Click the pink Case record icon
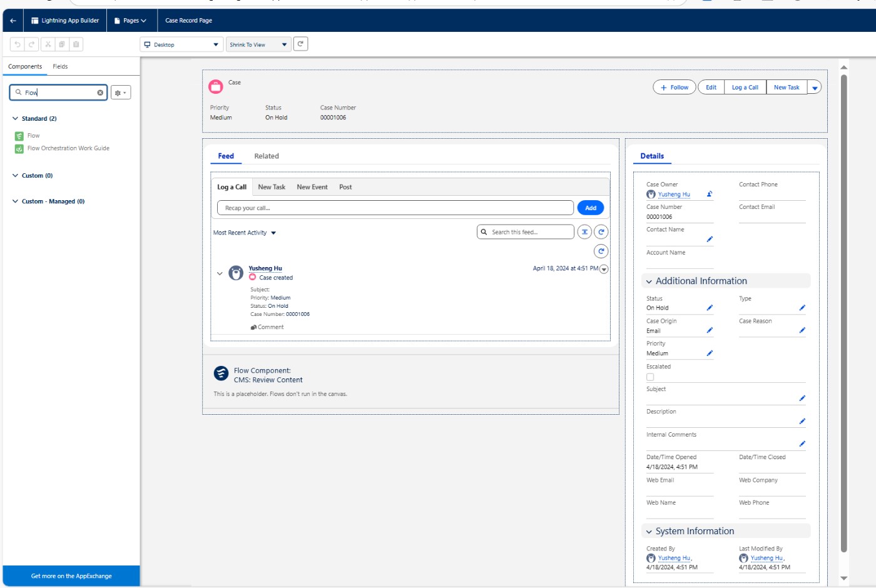Viewport: 876px width, 588px height. [x=216, y=86]
